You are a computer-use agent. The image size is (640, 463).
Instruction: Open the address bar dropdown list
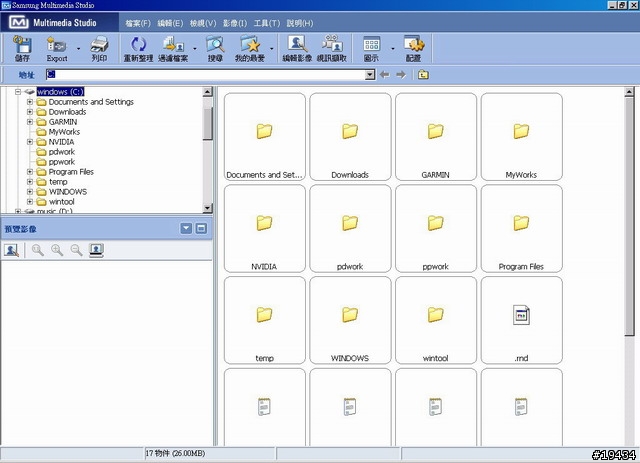point(370,75)
